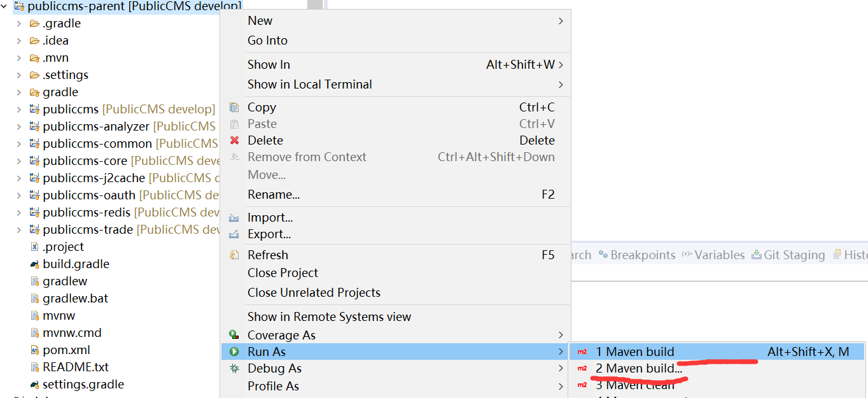Collapse the publiccms-parent project
Viewport: 868px width, 398px height.
(6, 6)
